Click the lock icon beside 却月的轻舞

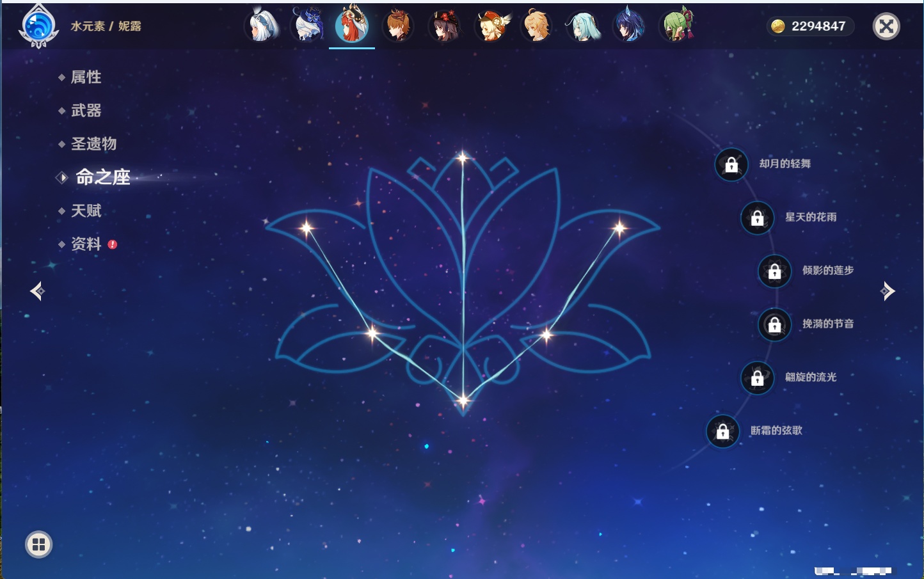click(731, 164)
